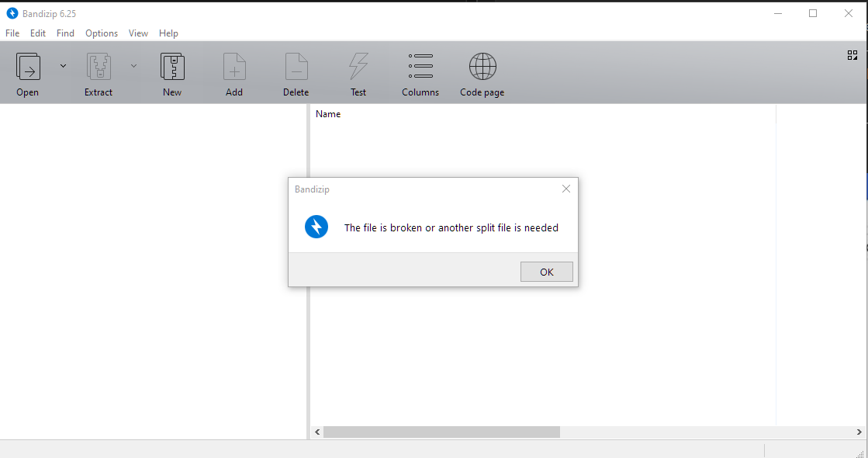Close the Bandizip main window
Viewport: 868px width, 458px height.
848,13
